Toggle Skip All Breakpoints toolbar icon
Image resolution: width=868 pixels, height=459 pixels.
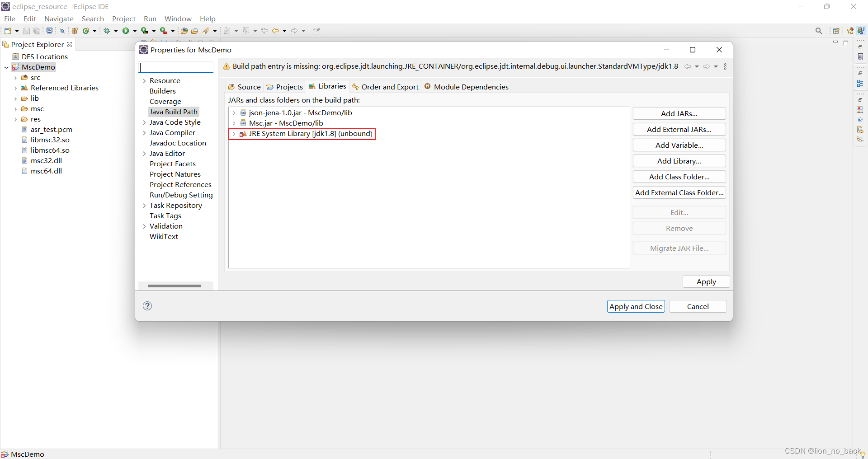62,31
